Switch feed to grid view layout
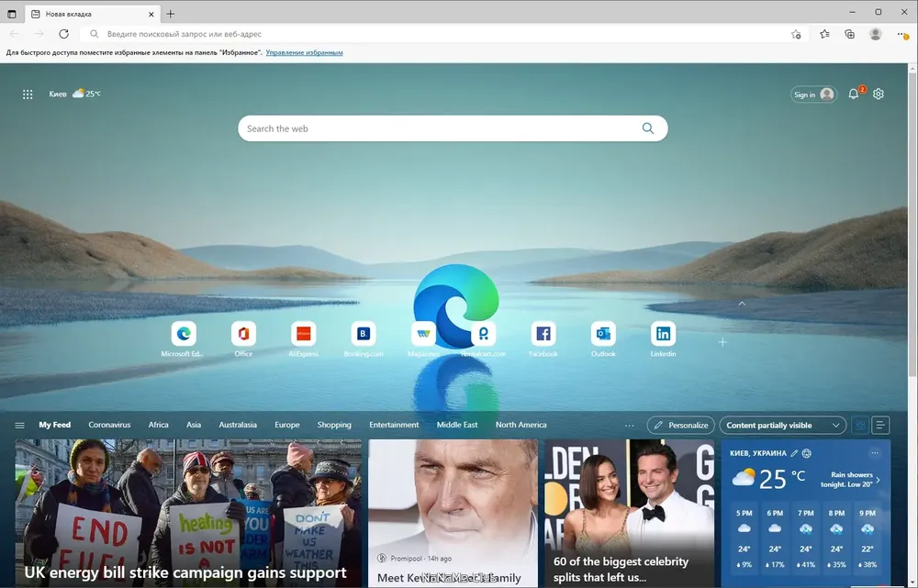The width and height of the screenshot is (918, 588). [860, 426]
